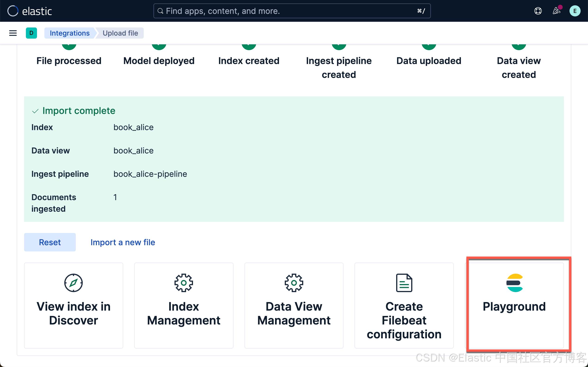Select the Upload file breadcrumb

(120, 33)
